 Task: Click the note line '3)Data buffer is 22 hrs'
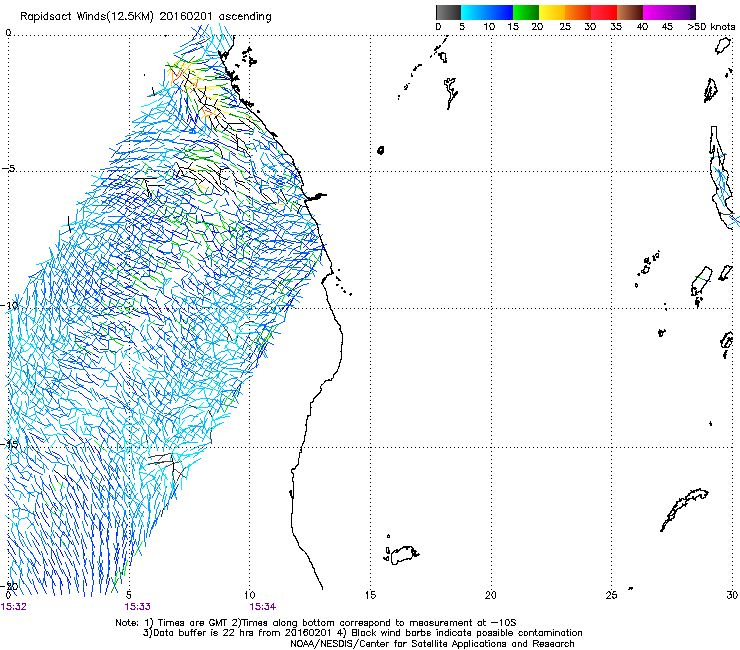pyautogui.click(x=362, y=633)
